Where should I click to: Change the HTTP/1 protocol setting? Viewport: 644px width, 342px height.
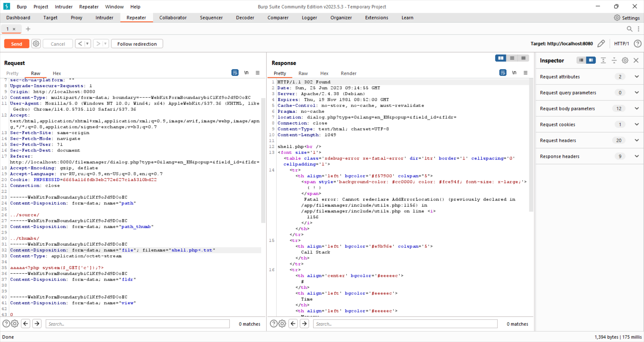coord(622,44)
